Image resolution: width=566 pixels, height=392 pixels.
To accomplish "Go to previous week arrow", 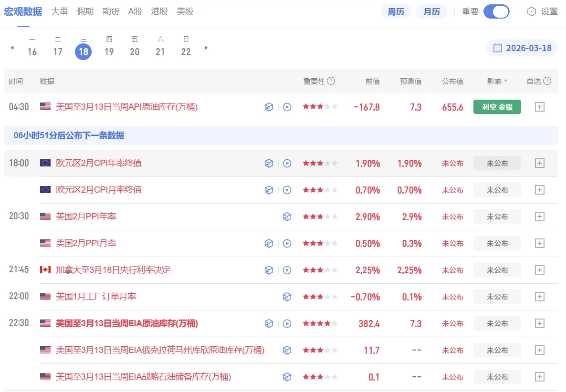I will pyautogui.click(x=12, y=48).
